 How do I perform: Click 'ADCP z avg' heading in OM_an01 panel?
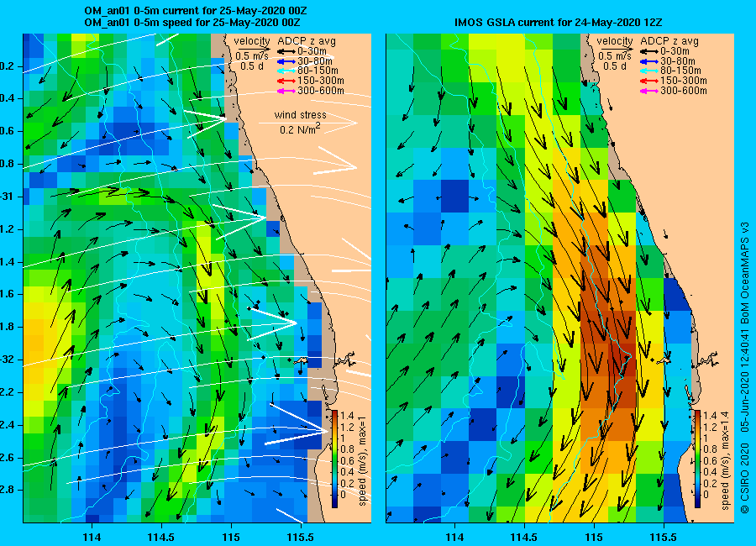(x=306, y=41)
